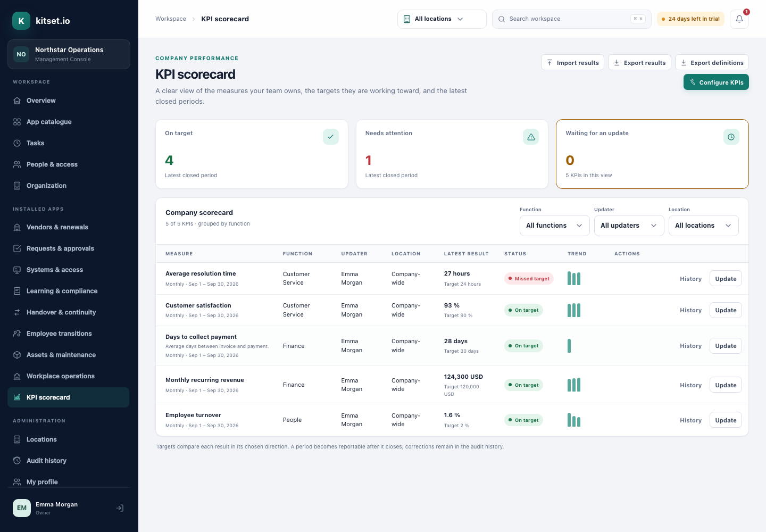Click the sign-out icon beside Emma Morgan
Image resolution: width=766 pixels, height=532 pixels.
tap(120, 508)
